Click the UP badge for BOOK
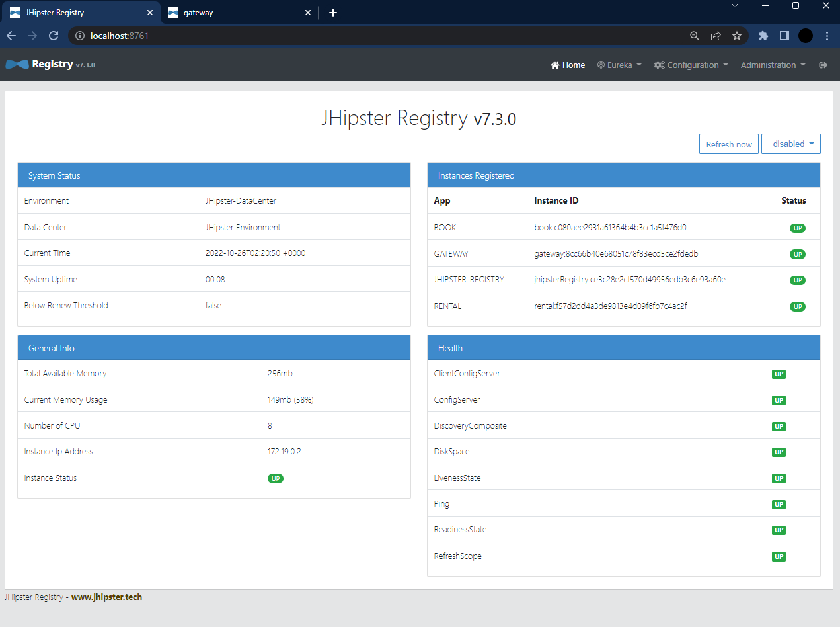The height and width of the screenshot is (627, 840). 798,228
